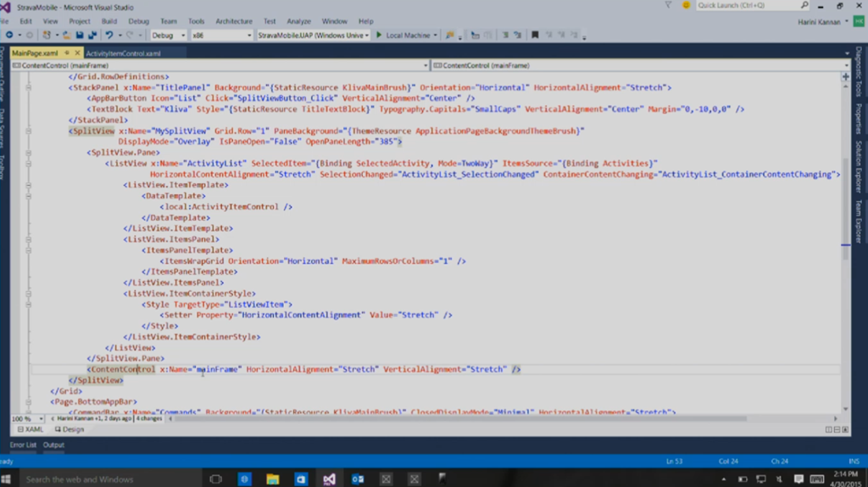Screen dimensions: 868x487
Task: Open the Debug menu
Action: coord(139,21)
